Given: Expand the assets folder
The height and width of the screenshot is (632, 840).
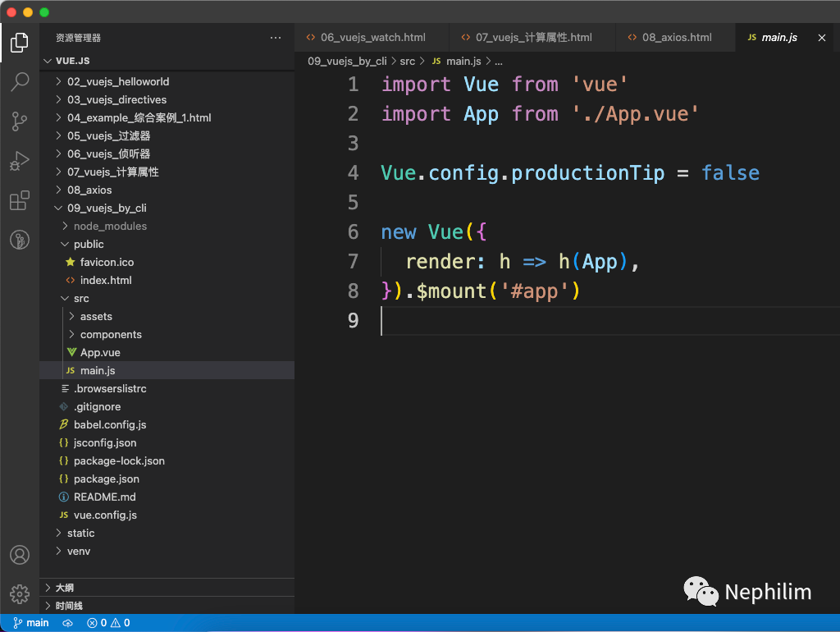Looking at the screenshot, I should 167,316.
